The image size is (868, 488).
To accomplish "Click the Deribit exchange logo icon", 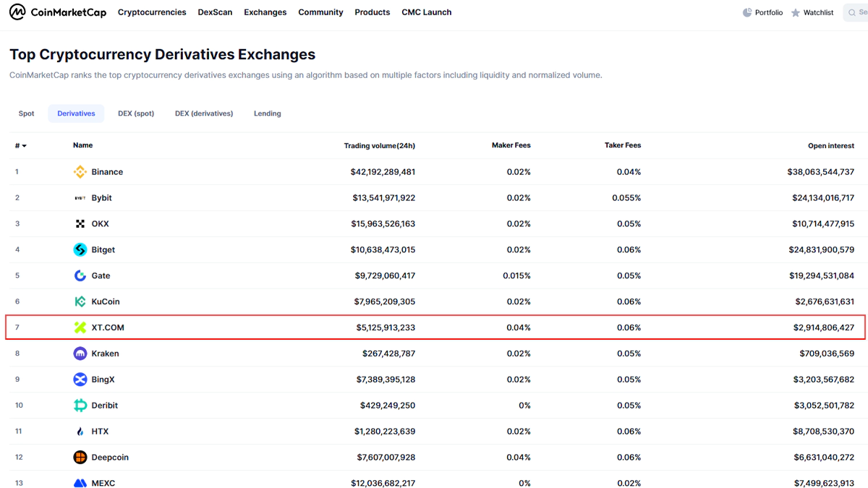I will (80, 406).
